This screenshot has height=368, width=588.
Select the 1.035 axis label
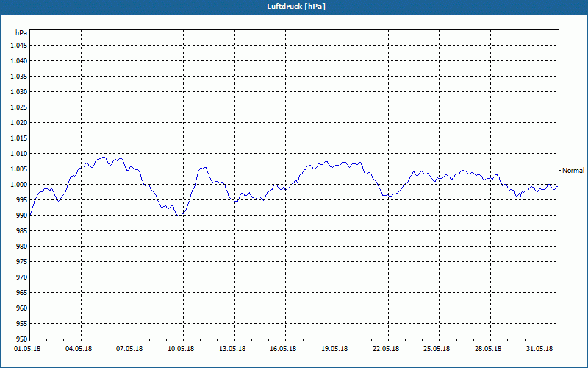pos(19,77)
